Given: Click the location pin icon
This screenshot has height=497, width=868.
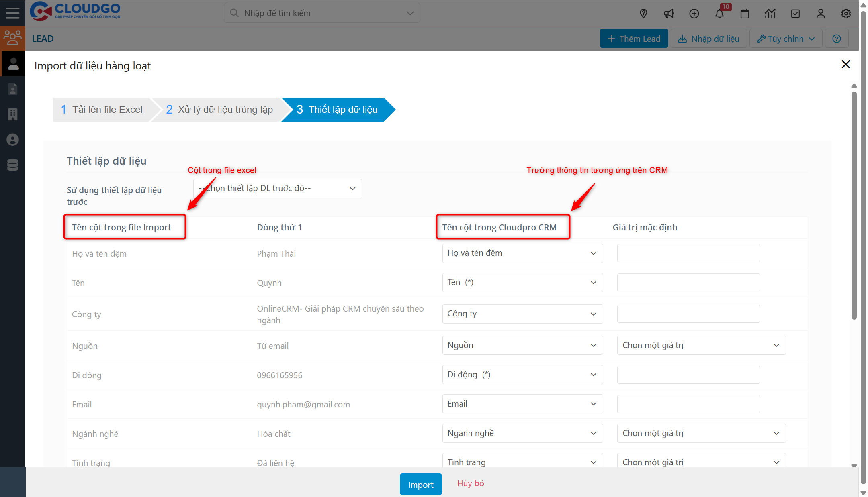Looking at the screenshot, I should pyautogui.click(x=643, y=14).
